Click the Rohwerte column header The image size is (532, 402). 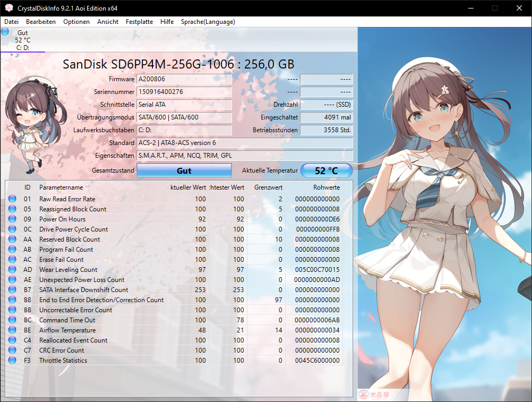pyautogui.click(x=327, y=187)
